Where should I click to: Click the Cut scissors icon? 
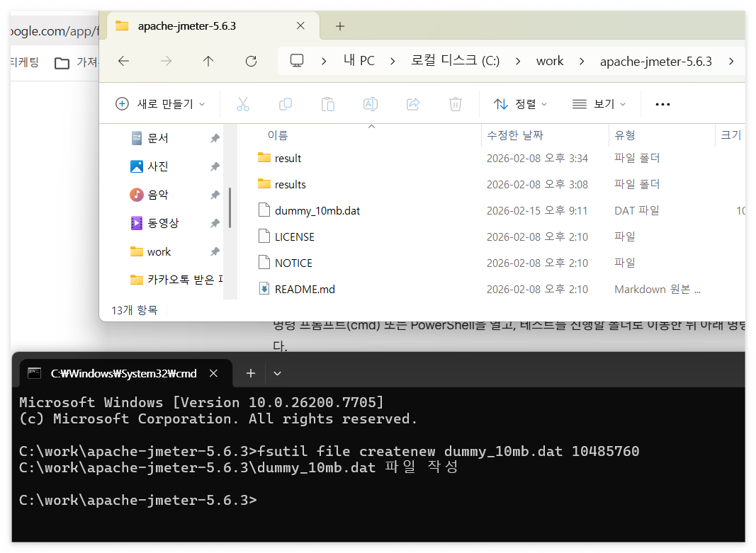click(243, 104)
